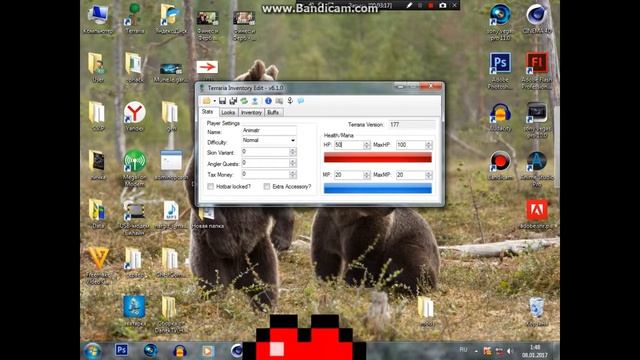Click the blue upload arrow toolbar icon
This screenshot has width=640, height=360.
255,101
